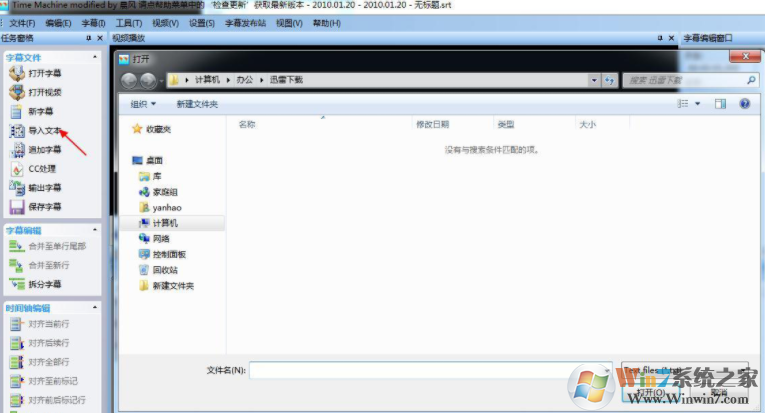This screenshot has height=413, width=765.
Task: Close the 任务窗格 task pane
Action: click(100, 38)
